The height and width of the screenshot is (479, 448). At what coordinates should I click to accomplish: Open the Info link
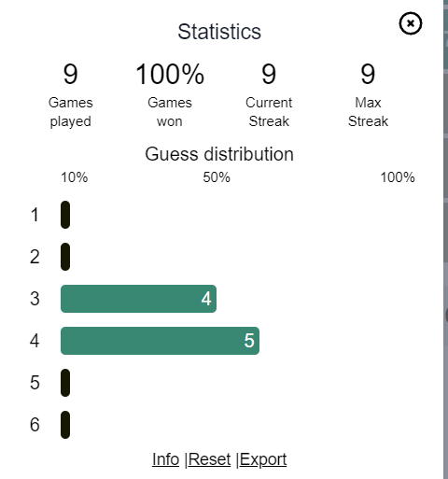(165, 459)
